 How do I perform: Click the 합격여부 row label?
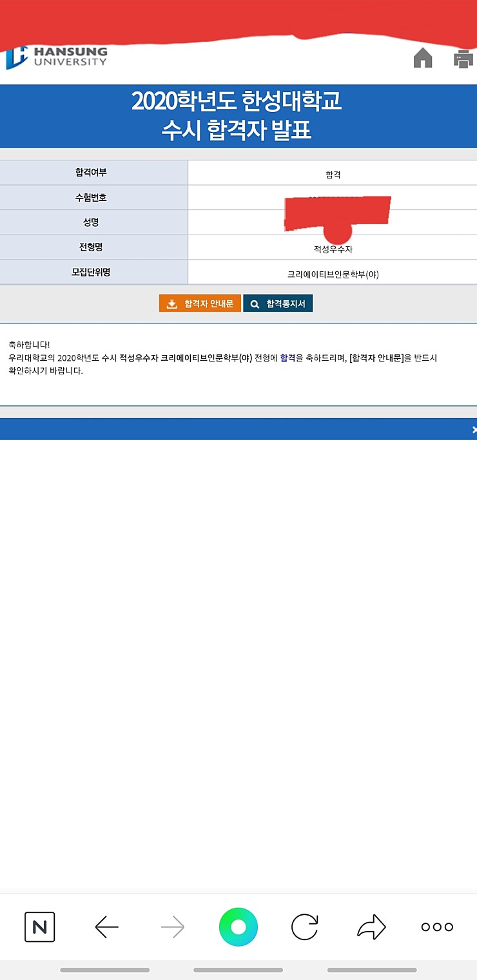[x=94, y=173]
